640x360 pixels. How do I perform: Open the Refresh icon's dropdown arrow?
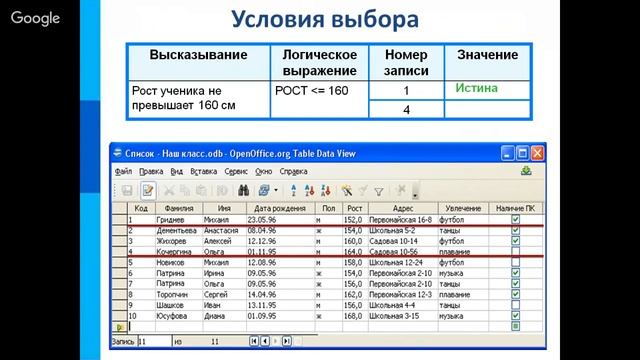click(276, 191)
